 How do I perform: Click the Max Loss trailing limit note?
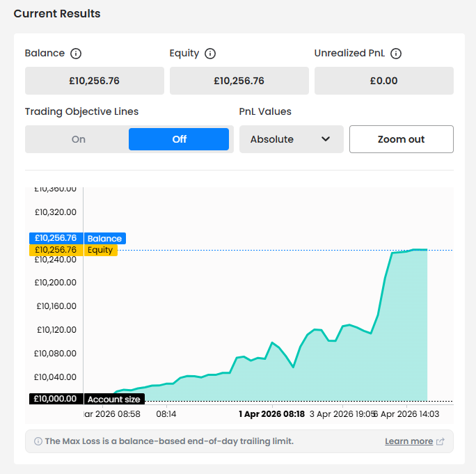169,441
